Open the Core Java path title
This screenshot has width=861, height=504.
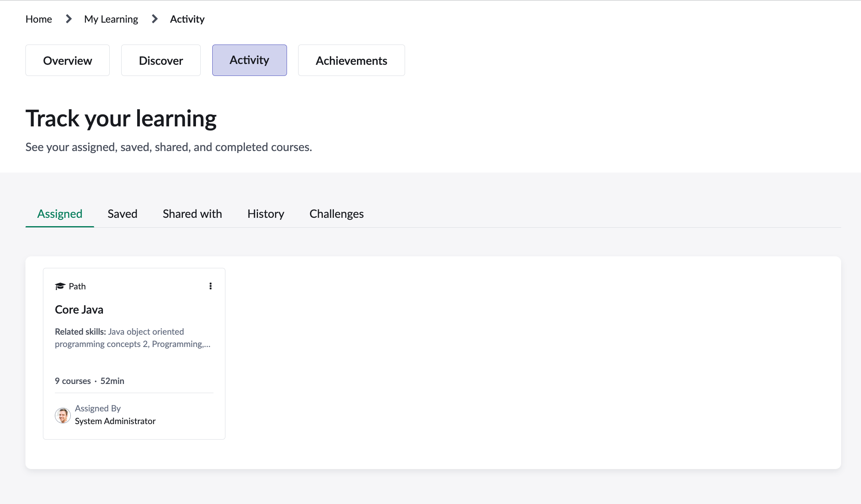point(79,310)
